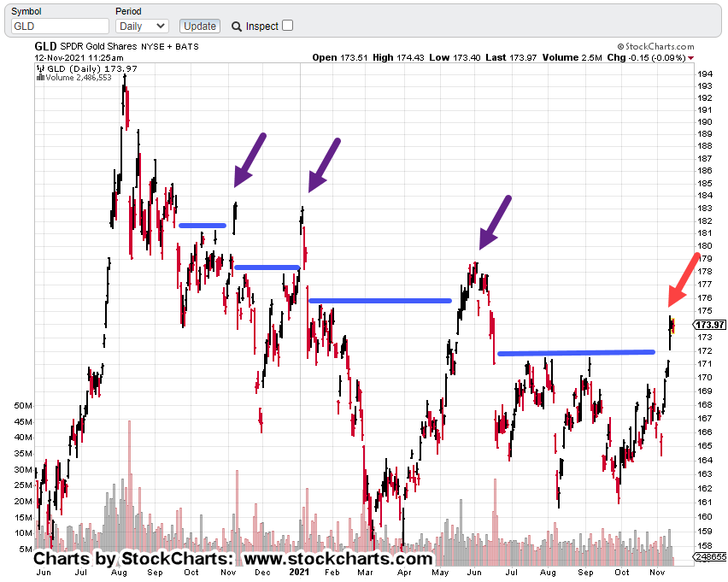Click the magnifier icon beside Inspect
Viewport: 728px width, 582px height.
(237, 26)
